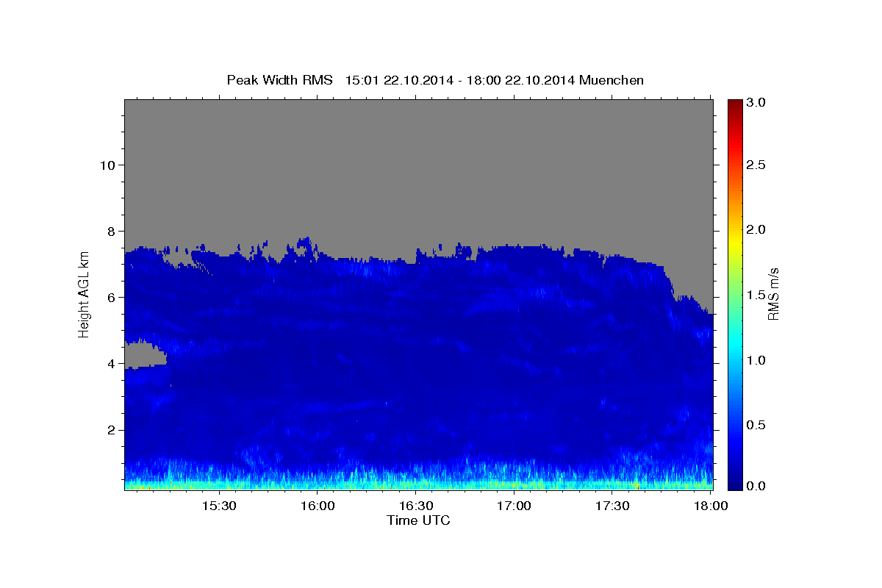882x588 pixels.
Task: Click the colorbar value 2.0
Action: tap(756, 229)
